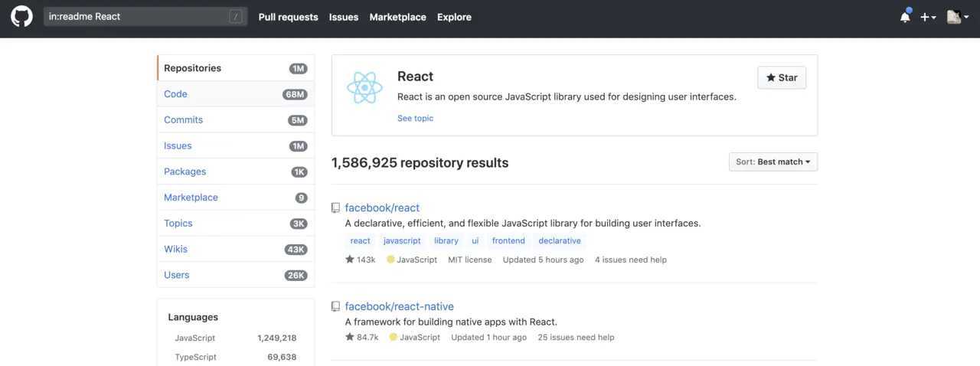Filter by the JavaScript language
Image resolution: width=980 pixels, height=366 pixels.
click(194, 338)
